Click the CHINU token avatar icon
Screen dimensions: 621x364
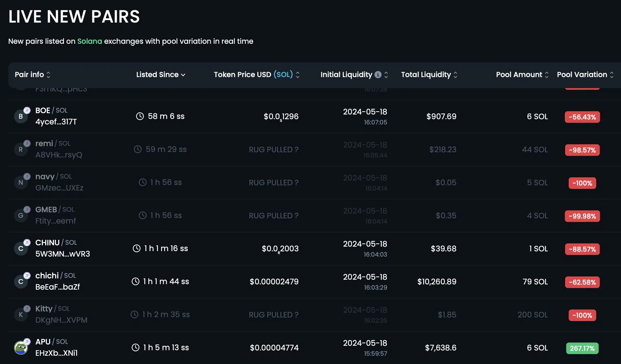(x=21, y=249)
